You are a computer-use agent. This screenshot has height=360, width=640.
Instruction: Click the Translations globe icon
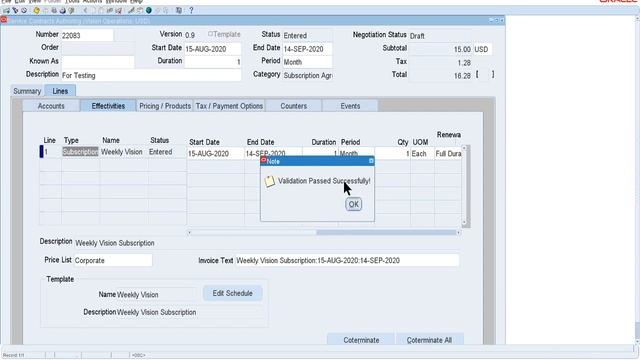(x=149, y=10)
